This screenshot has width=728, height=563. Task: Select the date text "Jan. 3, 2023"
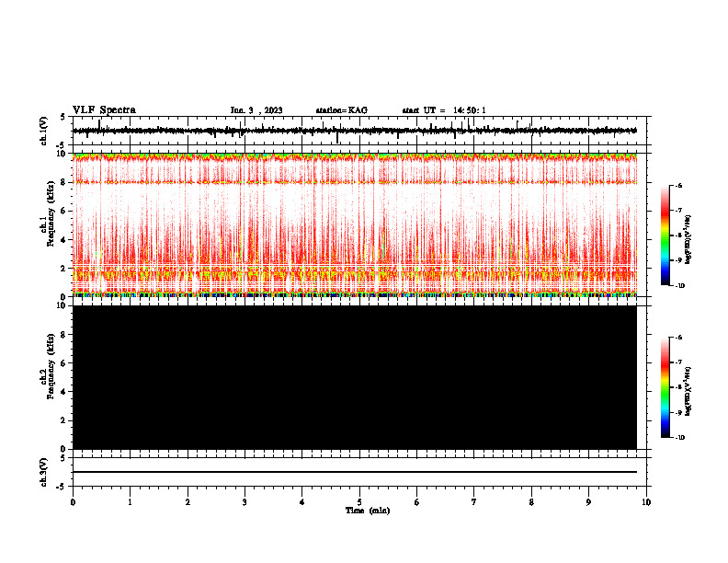pyautogui.click(x=256, y=110)
